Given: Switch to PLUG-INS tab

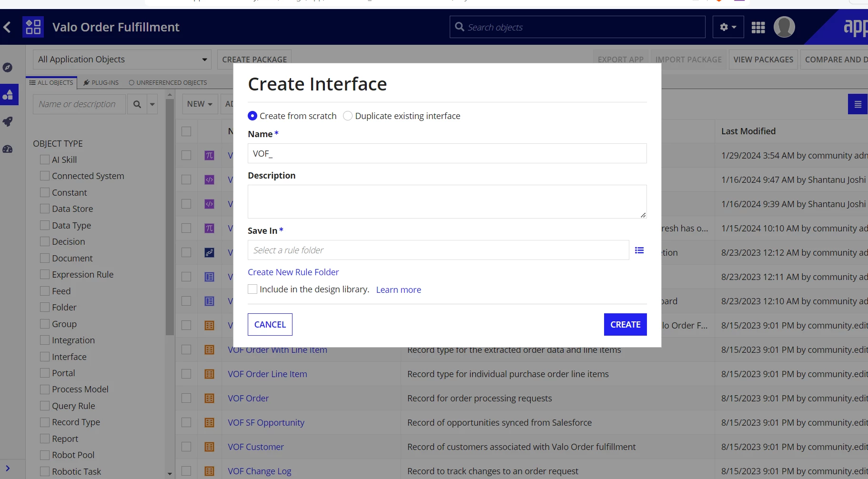Looking at the screenshot, I should click(x=101, y=82).
